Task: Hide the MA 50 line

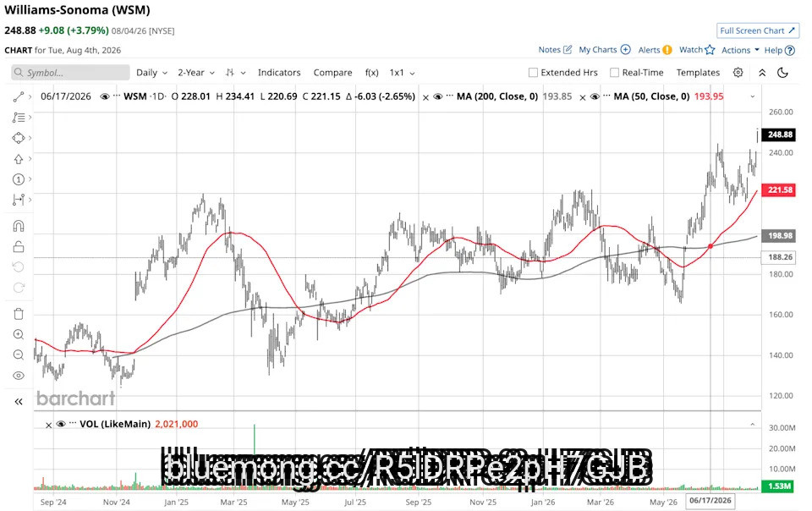Action: (x=595, y=96)
